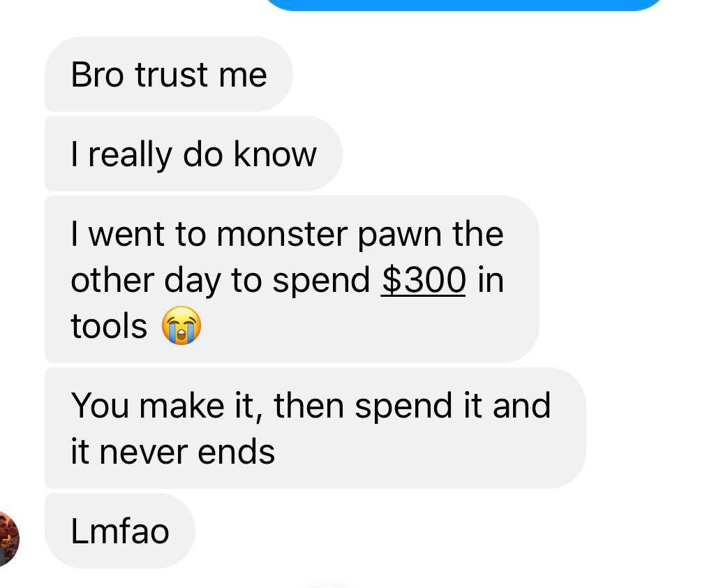Click the words "it never ends"
Screen dimensions: 721x588
[x=173, y=452]
